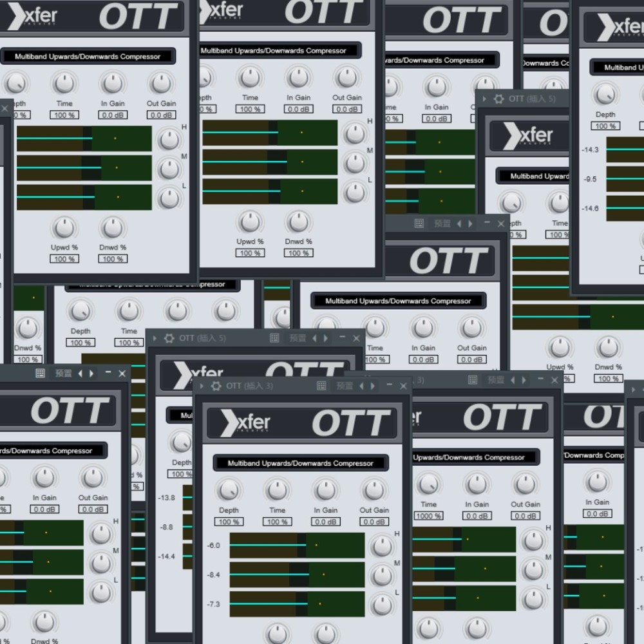Click Depth knob in window showing -14.3

point(605,95)
